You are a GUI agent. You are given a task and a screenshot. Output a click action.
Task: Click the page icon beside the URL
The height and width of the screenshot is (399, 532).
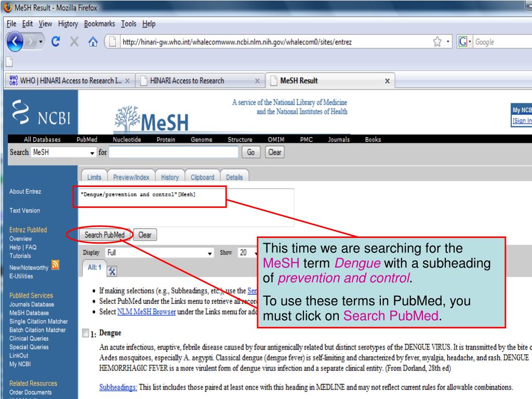click(112, 42)
